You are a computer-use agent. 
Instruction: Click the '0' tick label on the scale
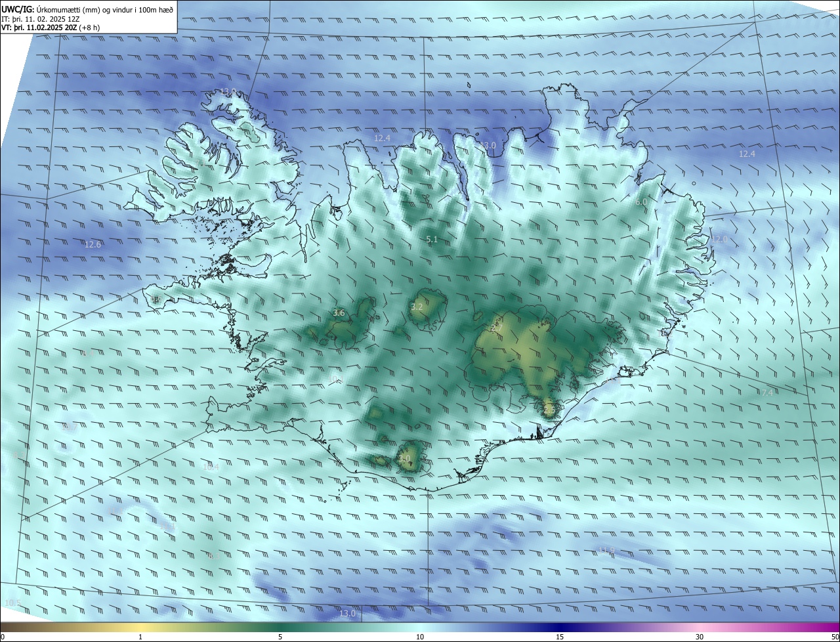[3, 637]
